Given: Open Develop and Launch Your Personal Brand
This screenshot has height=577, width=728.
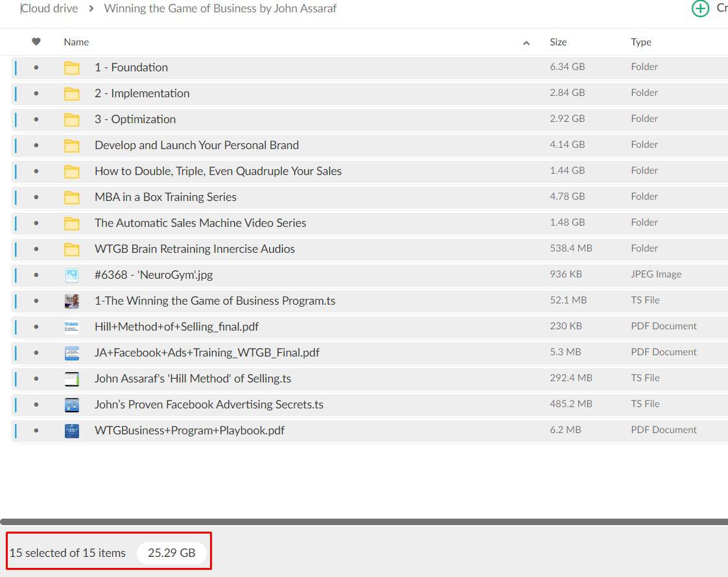Looking at the screenshot, I should pos(196,145).
